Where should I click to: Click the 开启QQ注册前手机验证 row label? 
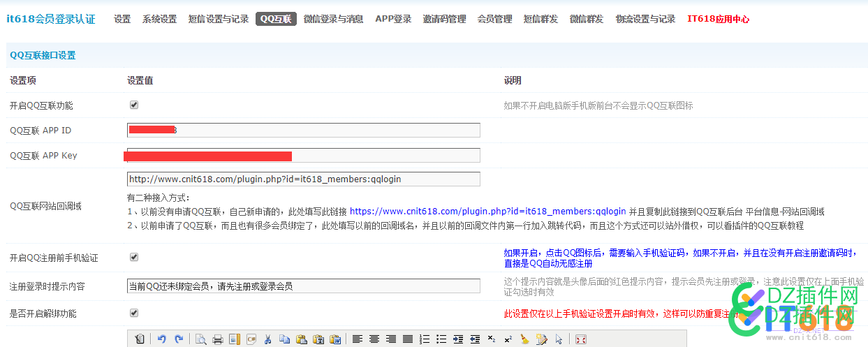point(54,258)
